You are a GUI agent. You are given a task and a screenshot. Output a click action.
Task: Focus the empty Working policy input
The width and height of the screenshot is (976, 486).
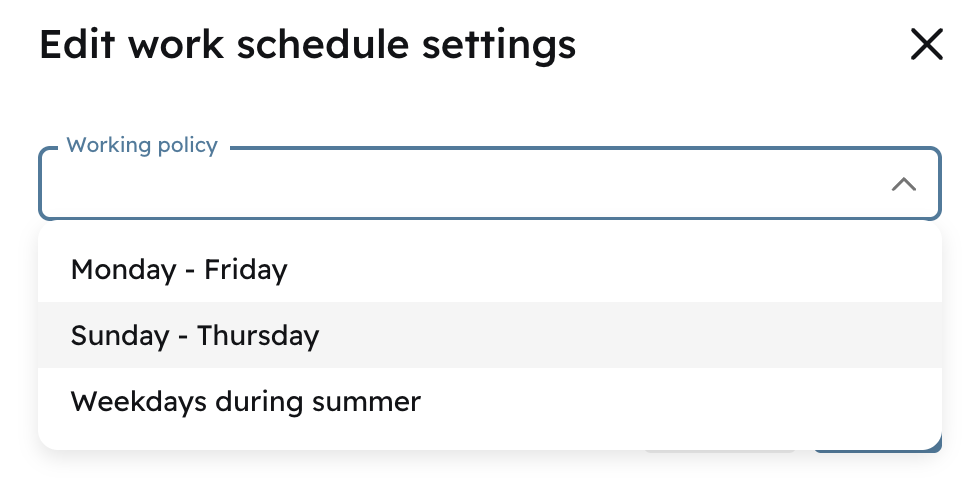(460, 185)
